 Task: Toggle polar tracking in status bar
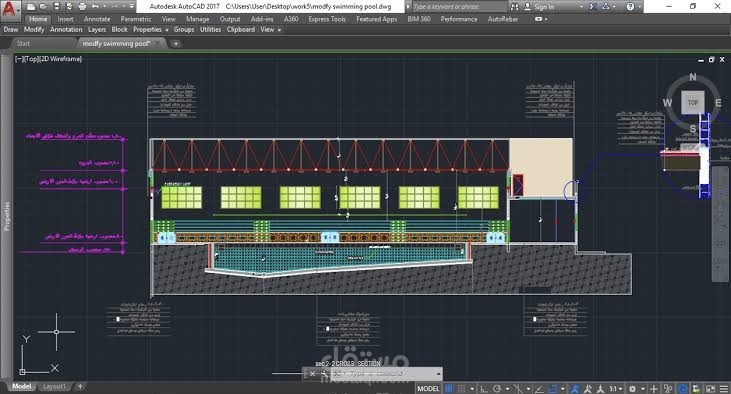497,388
